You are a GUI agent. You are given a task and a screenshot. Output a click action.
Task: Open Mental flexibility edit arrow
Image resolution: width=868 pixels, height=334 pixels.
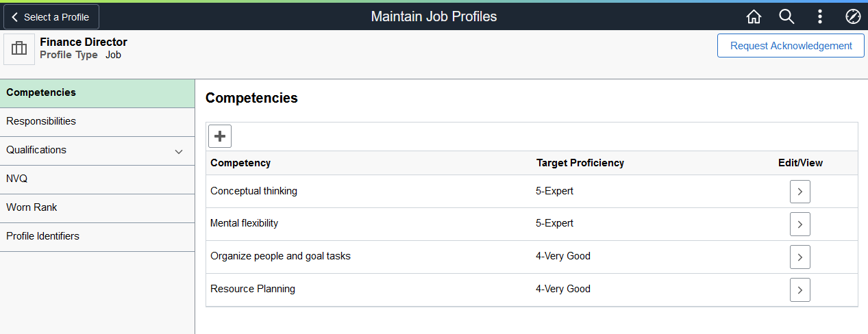click(x=799, y=224)
